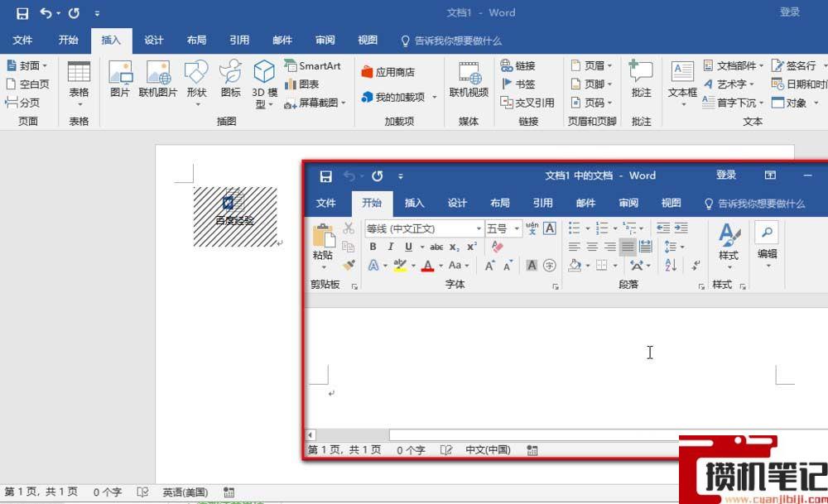828x504 pixels.
Task: Open 页眉 header dropdown
Action: point(591,66)
